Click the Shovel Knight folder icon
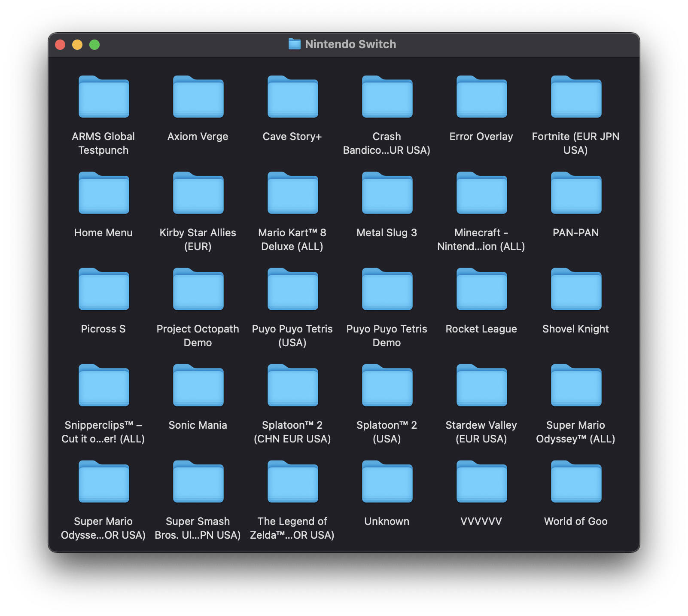The image size is (688, 616). pos(576,289)
